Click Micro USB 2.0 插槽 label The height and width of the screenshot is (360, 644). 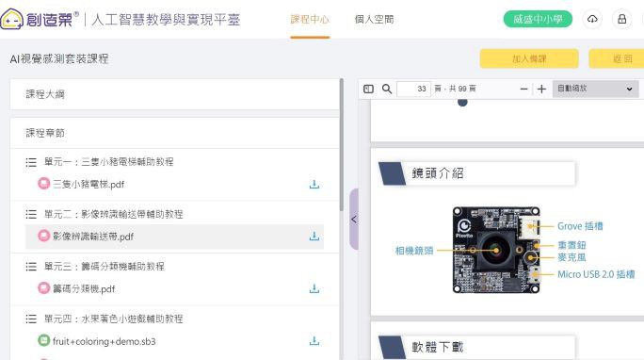[596, 274]
